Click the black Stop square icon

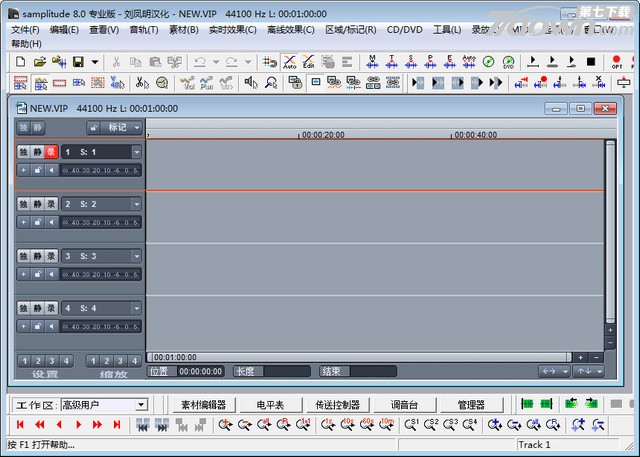(x=591, y=62)
